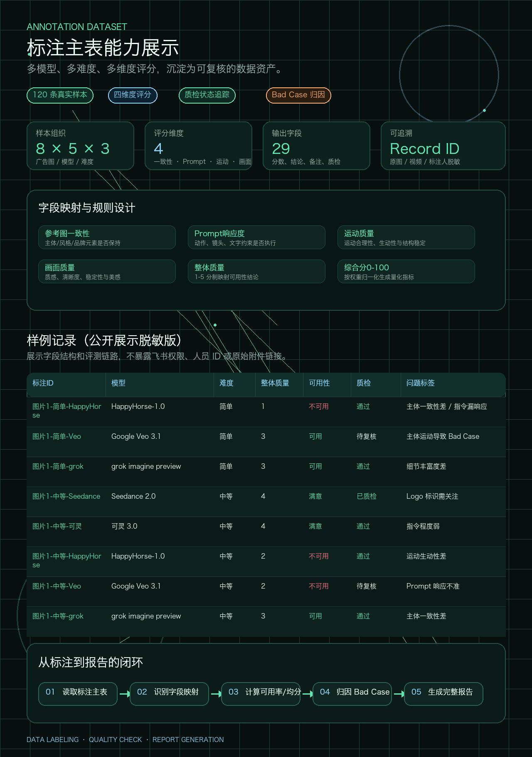Click 已质检 status in Seedance row

(367, 496)
